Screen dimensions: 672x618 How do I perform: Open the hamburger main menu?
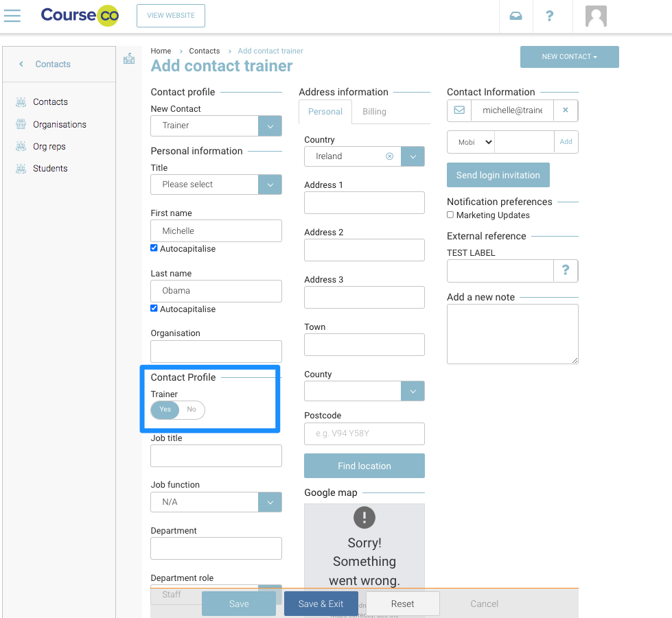pos(12,16)
